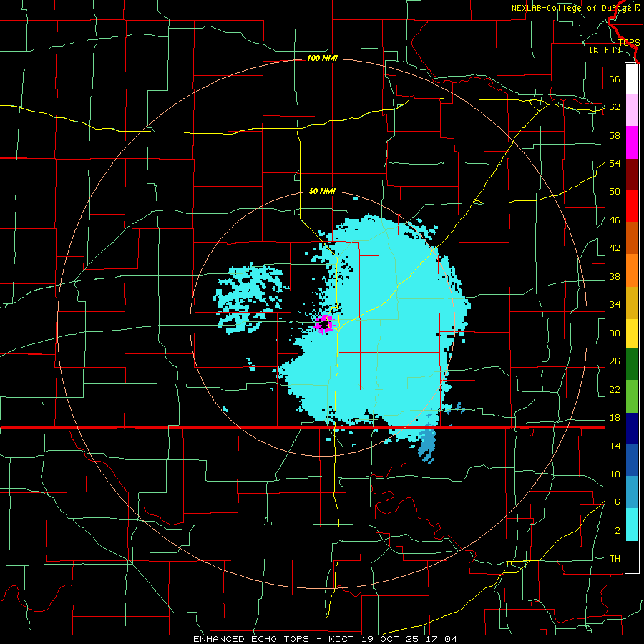Screen dimensions: 644x644
Task: Click the black TH swatch at the legend bottom
Action: 632,557
